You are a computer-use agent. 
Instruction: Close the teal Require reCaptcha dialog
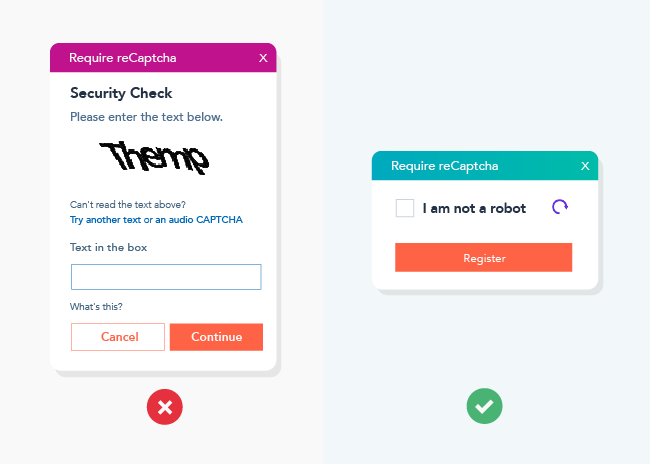click(585, 166)
